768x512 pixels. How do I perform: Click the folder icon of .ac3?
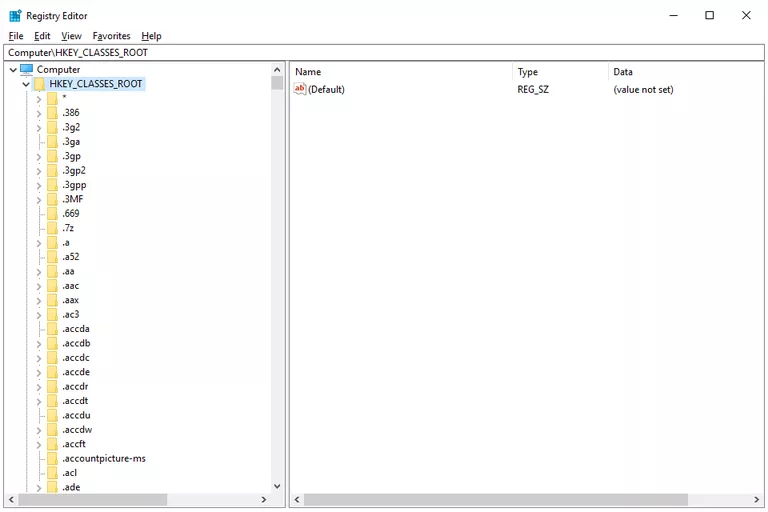(52, 315)
